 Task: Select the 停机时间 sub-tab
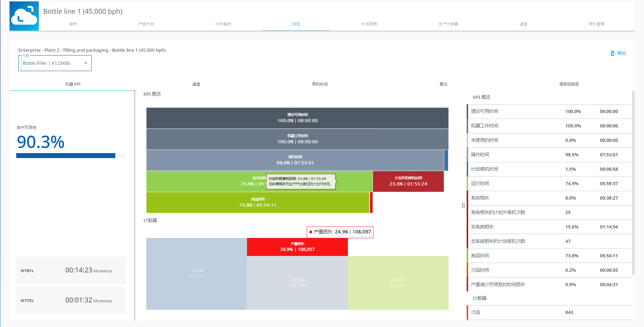320,84
